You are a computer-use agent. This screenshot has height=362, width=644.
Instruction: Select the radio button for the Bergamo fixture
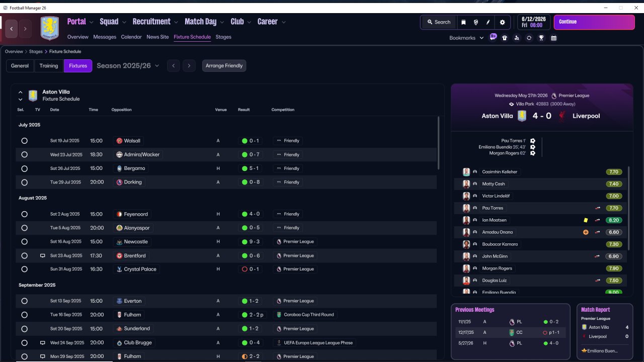pos(24,168)
